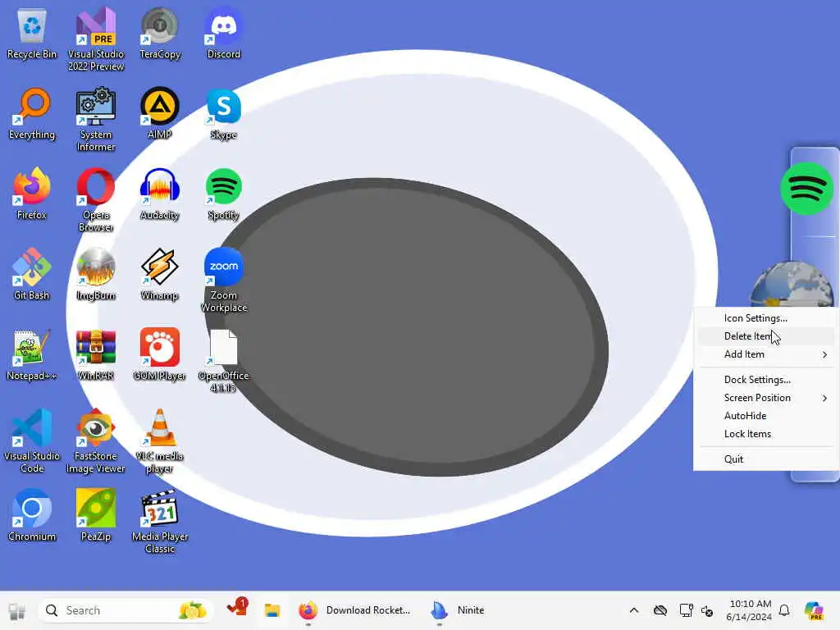Select the OpenOffice 4.1.15 icon
The height and width of the screenshot is (630, 840).
[x=223, y=361]
